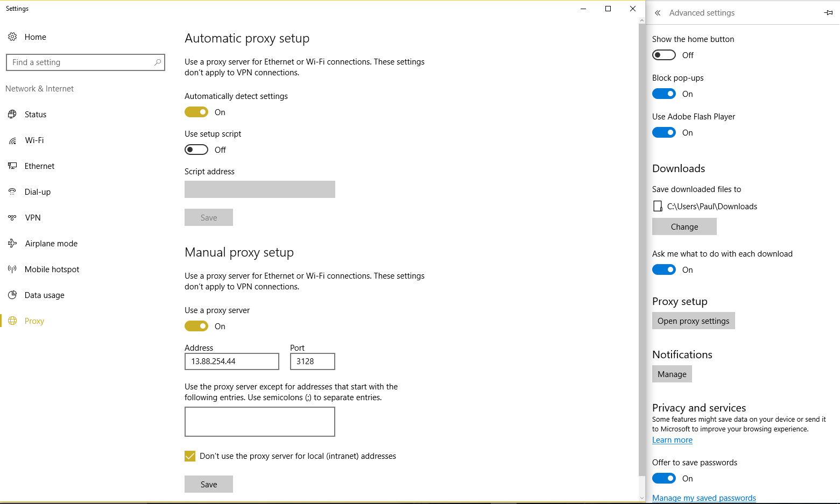840x504 pixels.
Task: Click the Dial-up icon
Action: [x=12, y=191]
